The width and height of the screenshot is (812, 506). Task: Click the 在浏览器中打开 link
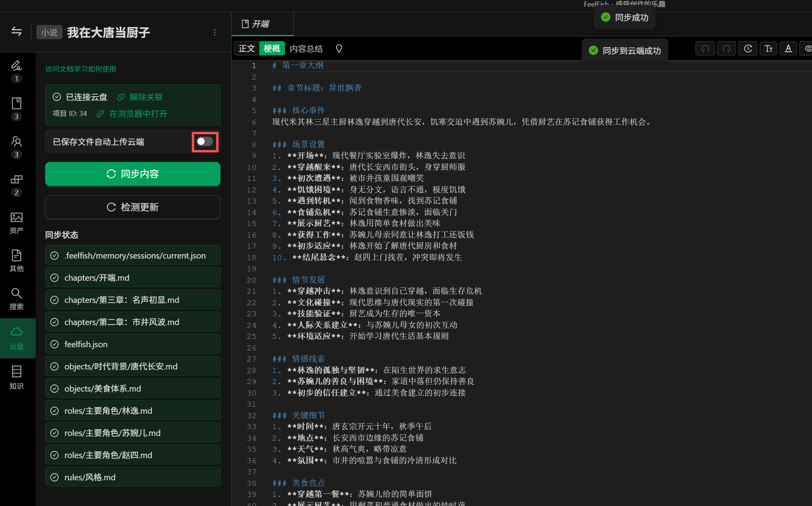coord(138,114)
